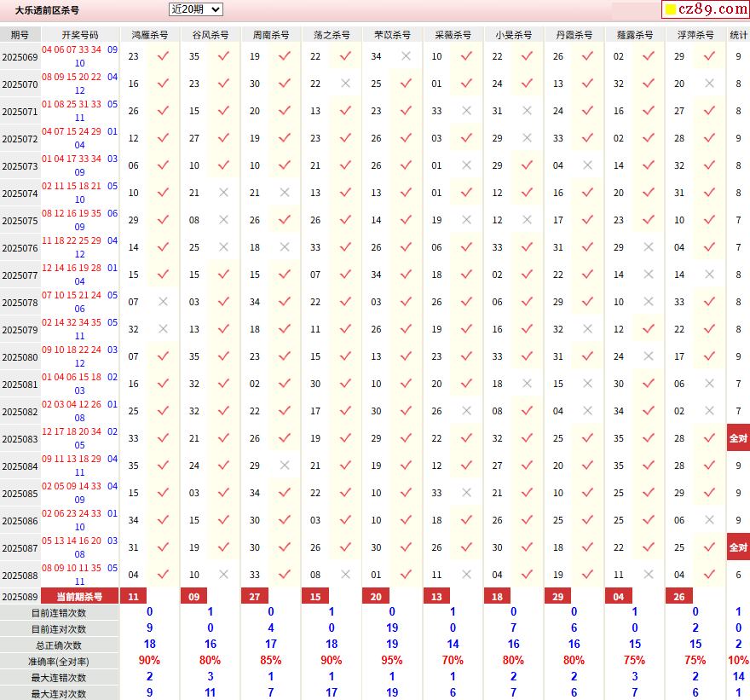
Task: Click current kill number 27 under 周南杀号
Action: tap(255, 596)
